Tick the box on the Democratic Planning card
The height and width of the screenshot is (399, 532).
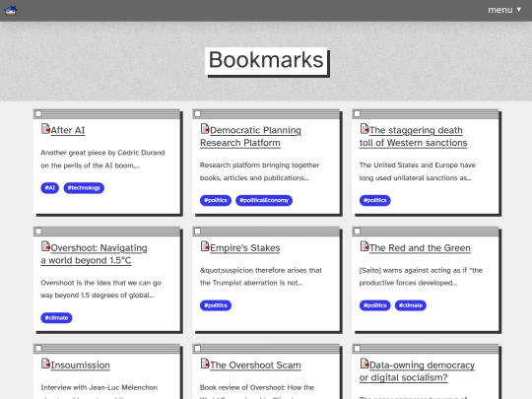tap(197, 113)
